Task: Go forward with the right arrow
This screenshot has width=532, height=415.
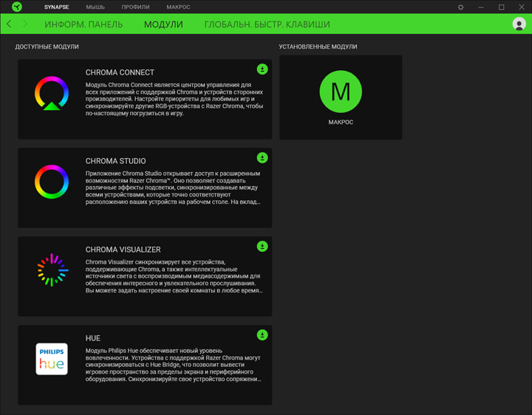Action: (x=25, y=24)
